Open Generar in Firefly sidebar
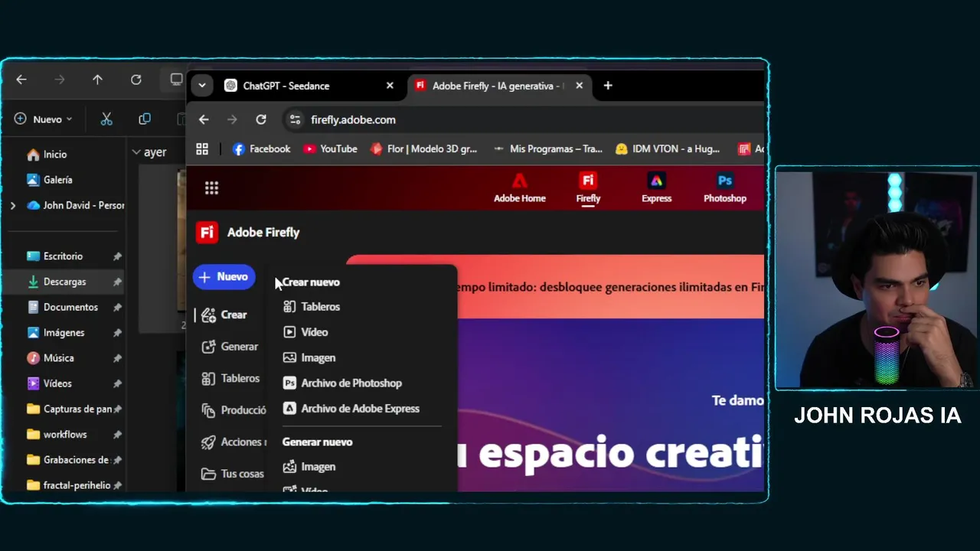Image resolution: width=980 pixels, height=551 pixels. pos(230,347)
